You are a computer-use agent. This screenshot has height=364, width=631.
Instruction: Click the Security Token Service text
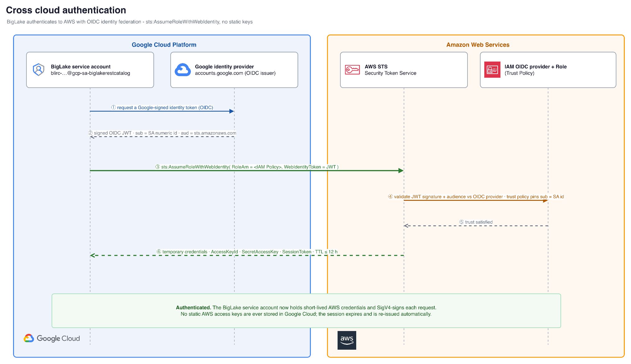point(390,73)
